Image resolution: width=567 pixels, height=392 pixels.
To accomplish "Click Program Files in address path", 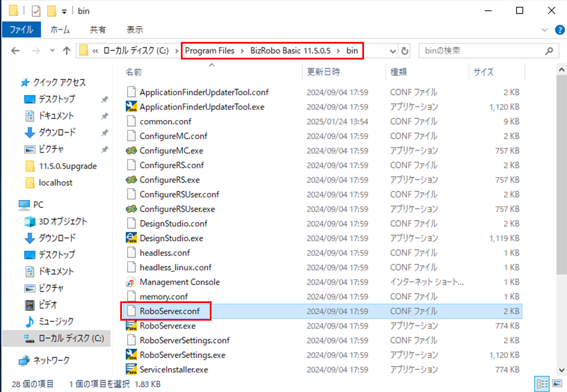I will point(210,50).
